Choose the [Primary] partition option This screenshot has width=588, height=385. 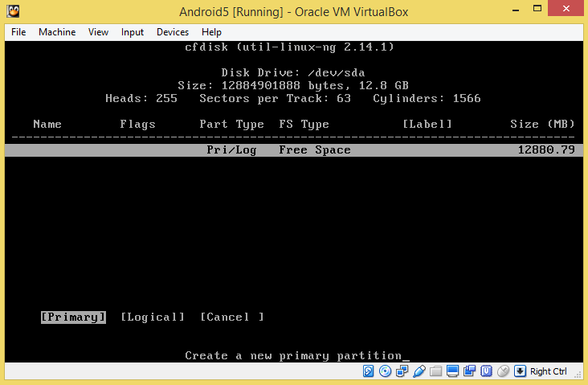coord(74,317)
